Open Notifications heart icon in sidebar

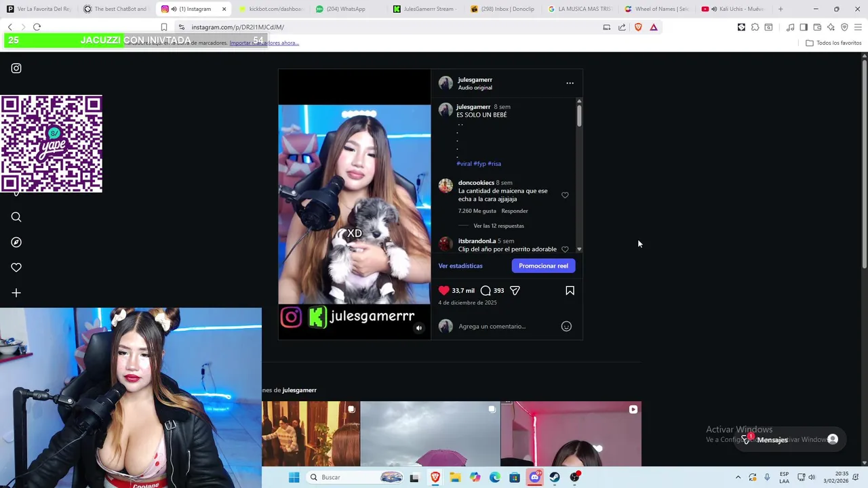click(x=16, y=267)
